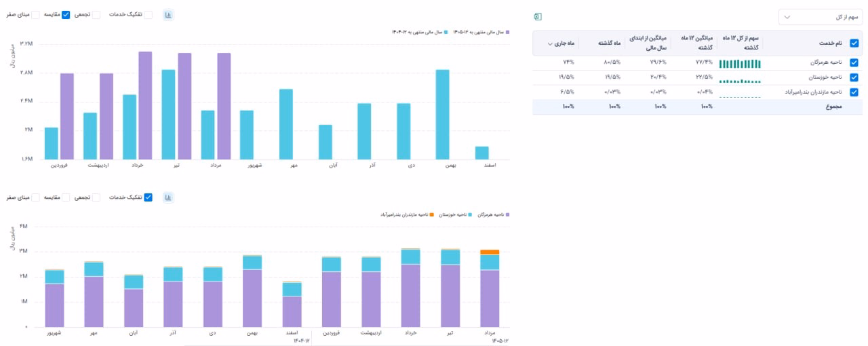
Task: Click the ماه جاری column sort arrow
Action: (550, 43)
